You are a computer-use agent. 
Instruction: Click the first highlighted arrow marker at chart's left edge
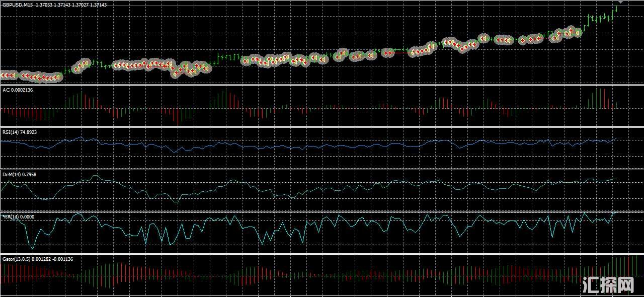(3, 76)
